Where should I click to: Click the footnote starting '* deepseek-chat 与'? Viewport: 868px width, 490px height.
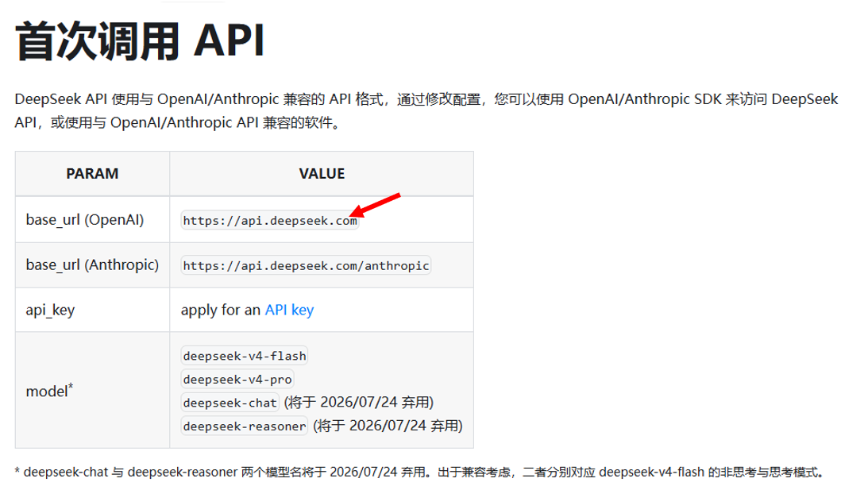coord(421,473)
